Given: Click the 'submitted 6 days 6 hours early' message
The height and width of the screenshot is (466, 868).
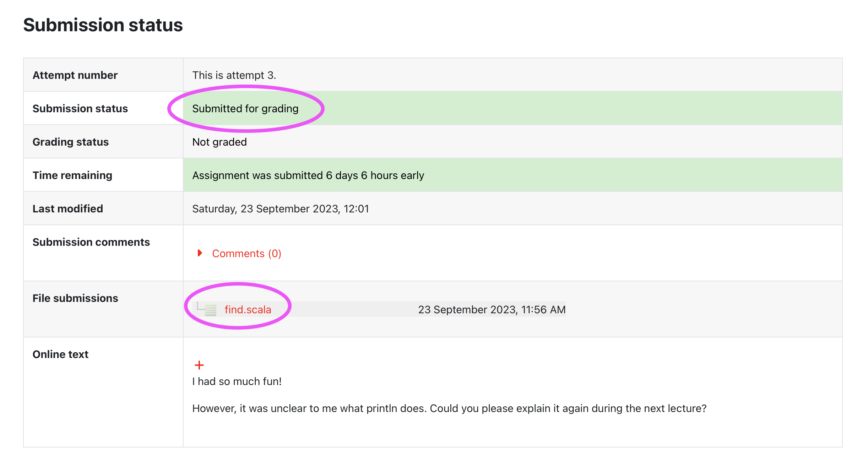Looking at the screenshot, I should coord(308,175).
